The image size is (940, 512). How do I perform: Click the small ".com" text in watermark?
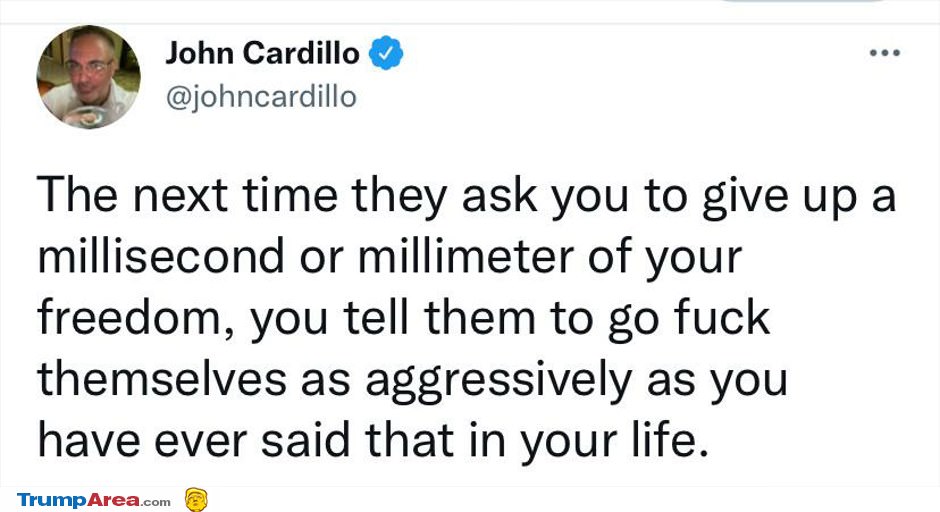(x=156, y=502)
